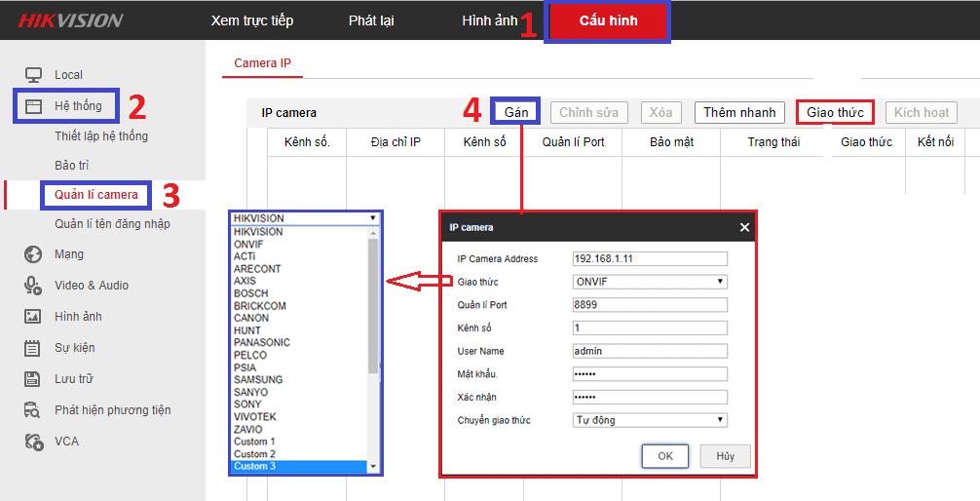Click the Xóa button
The height and width of the screenshot is (501, 980).
click(x=660, y=113)
